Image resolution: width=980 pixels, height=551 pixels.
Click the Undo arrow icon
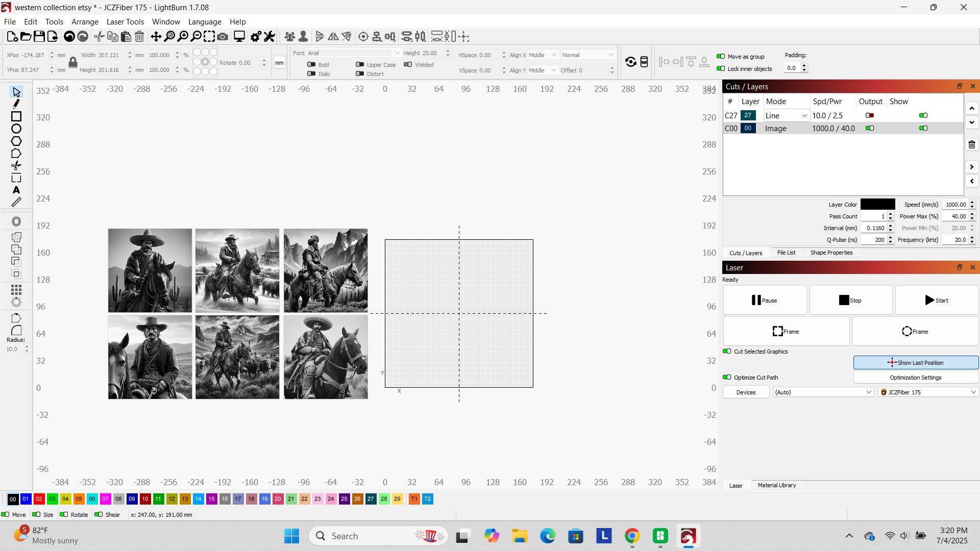(x=69, y=36)
